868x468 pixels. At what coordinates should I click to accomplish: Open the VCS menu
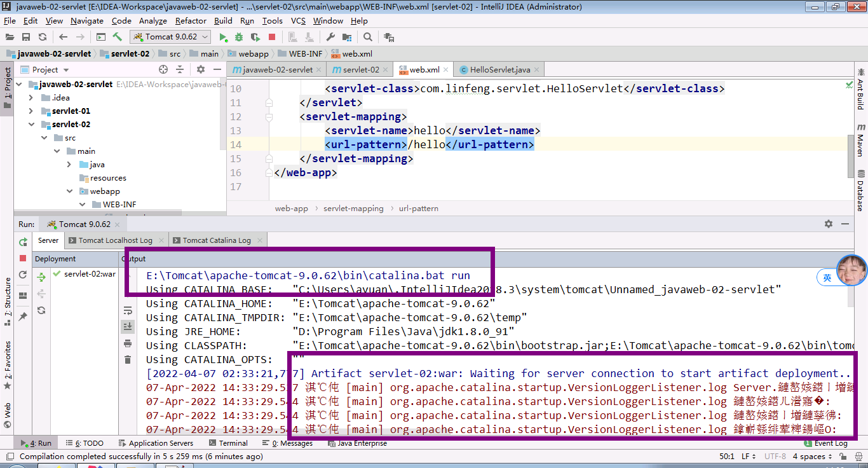coord(298,20)
